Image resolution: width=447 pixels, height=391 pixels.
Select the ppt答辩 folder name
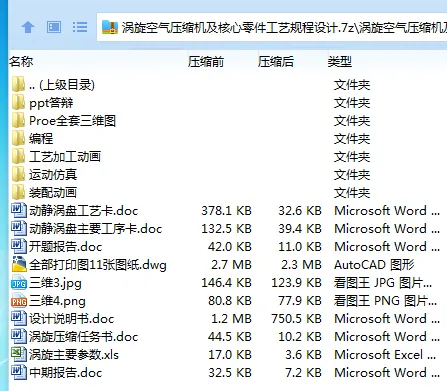click(51, 103)
